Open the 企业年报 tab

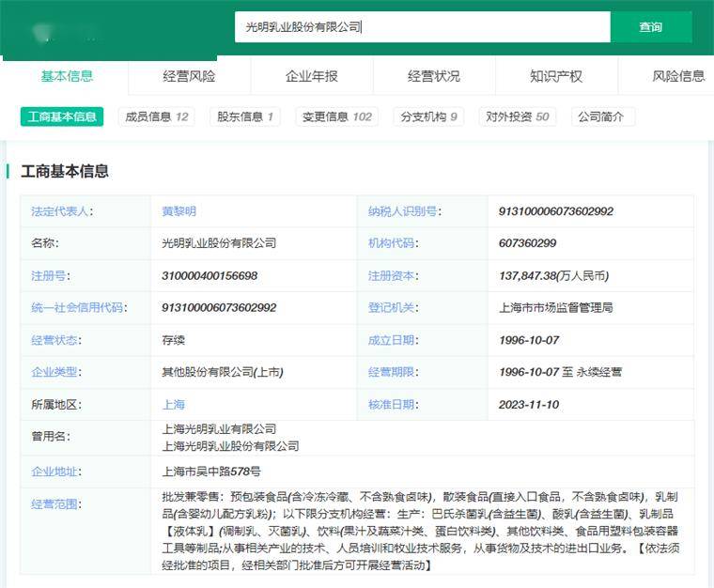[312, 76]
